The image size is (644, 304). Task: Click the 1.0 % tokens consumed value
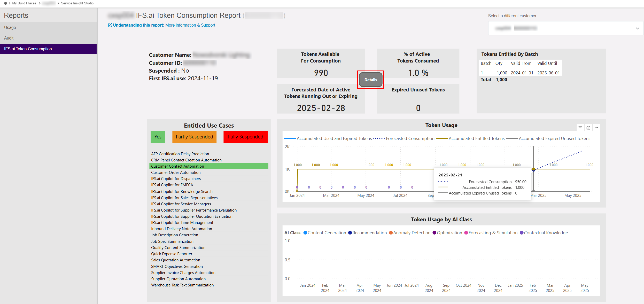(418, 73)
